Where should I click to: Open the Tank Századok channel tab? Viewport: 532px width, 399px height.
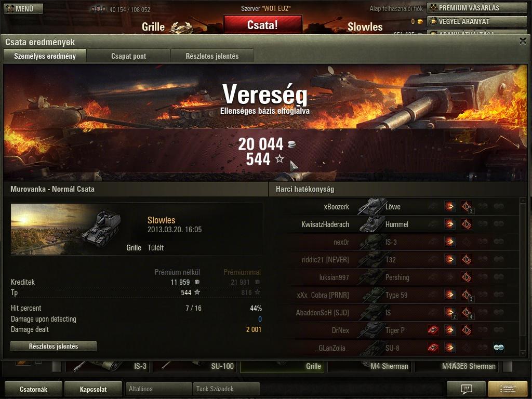click(226, 389)
